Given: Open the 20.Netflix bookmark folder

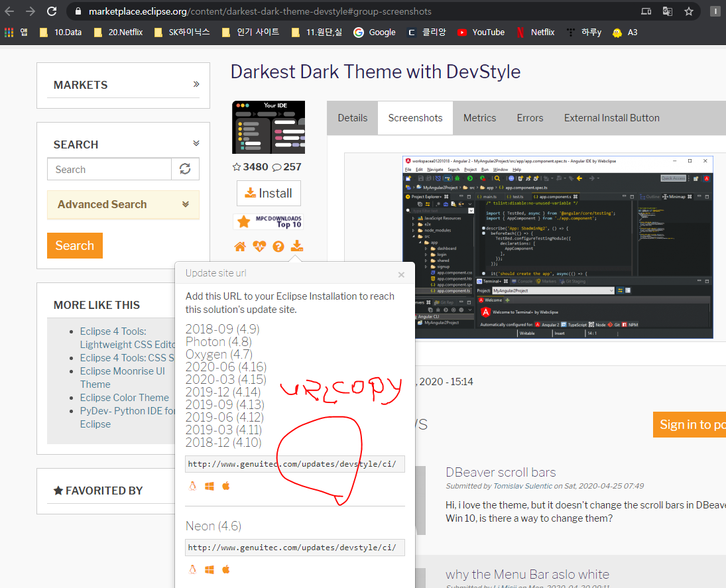Looking at the screenshot, I should pyautogui.click(x=119, y=32).
